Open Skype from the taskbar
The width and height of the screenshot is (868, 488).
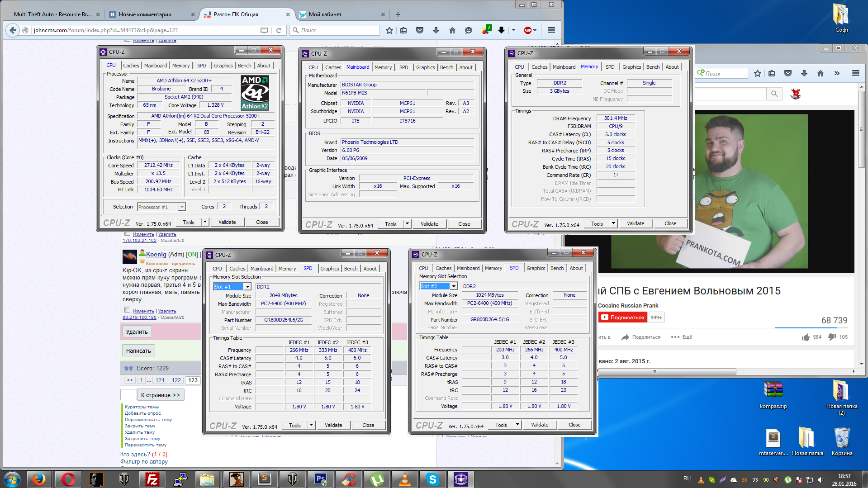(x=432, y=479)
